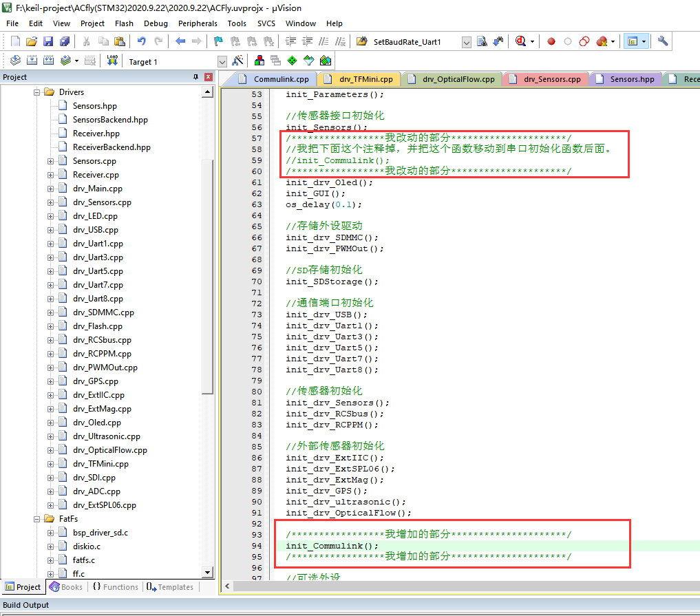Click down arrow of project tree scrollbar
The image size is (700, 616).
click(x=207, y=572)
